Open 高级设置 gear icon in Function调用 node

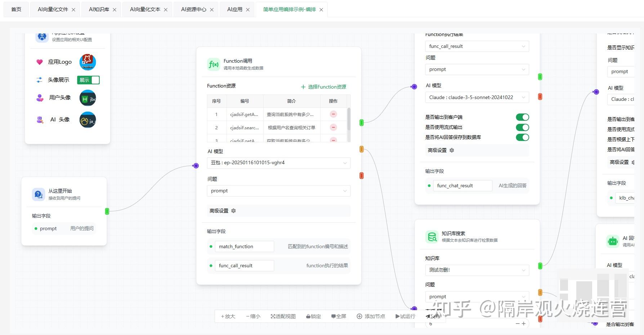[x=233, y=211]
